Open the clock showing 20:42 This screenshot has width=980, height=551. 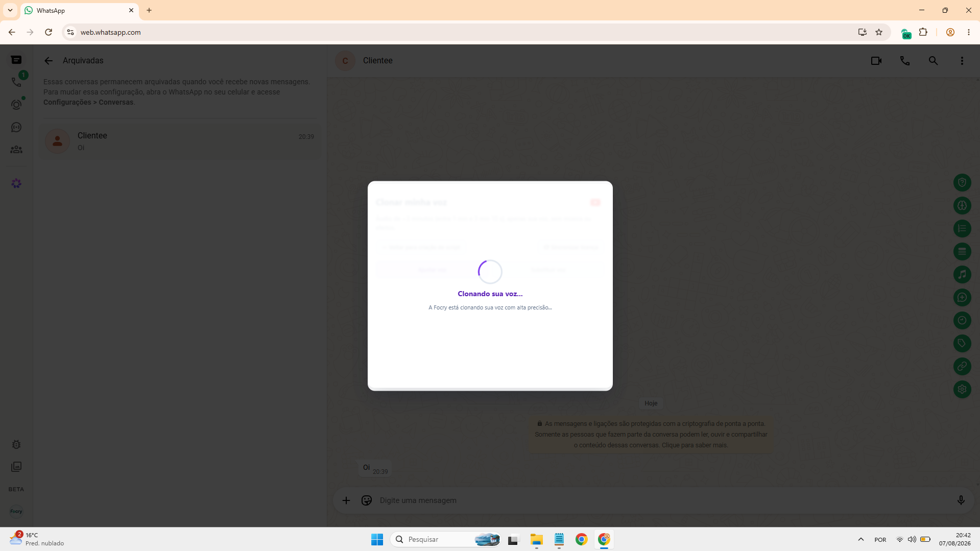pos(954,539)
